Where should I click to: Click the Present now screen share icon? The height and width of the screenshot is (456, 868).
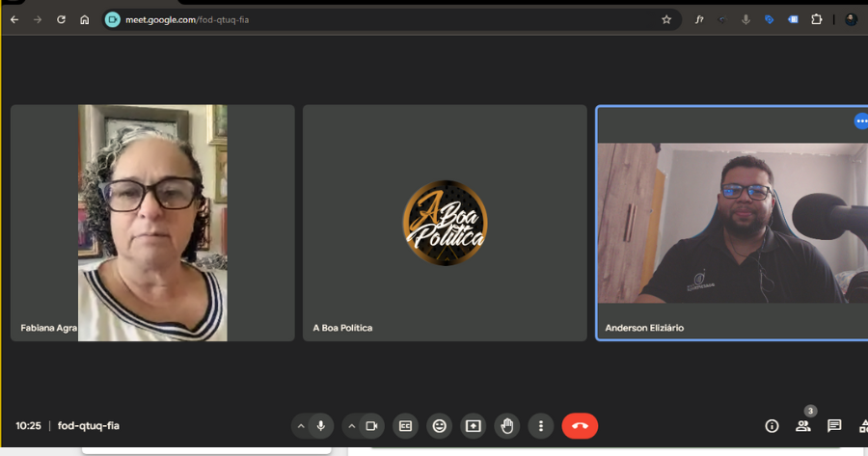pyautogui.click(x=473, y=426)
